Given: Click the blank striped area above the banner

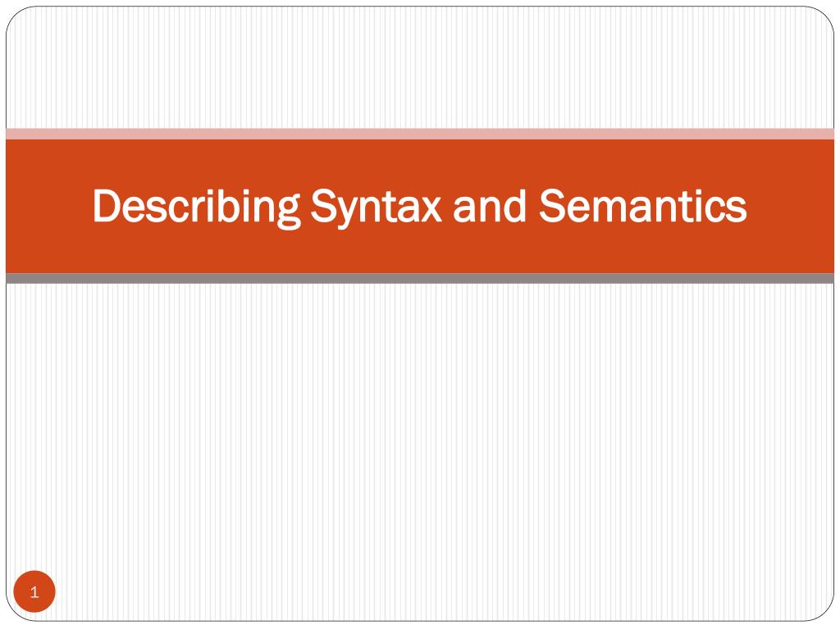Looking at the screenshot, I should [x=420, y=67].
